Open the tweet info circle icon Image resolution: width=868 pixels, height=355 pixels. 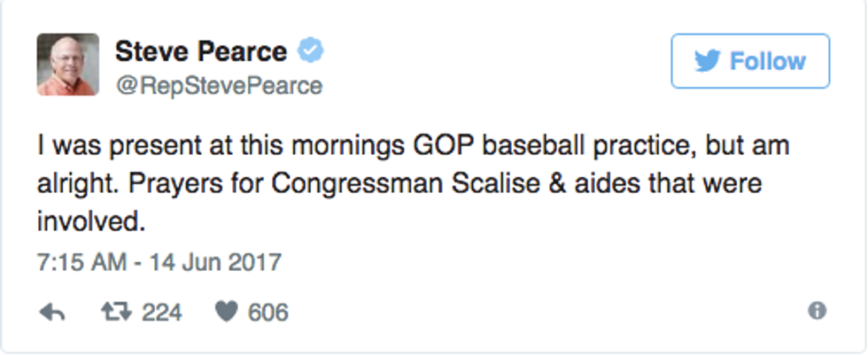(817, 311)
